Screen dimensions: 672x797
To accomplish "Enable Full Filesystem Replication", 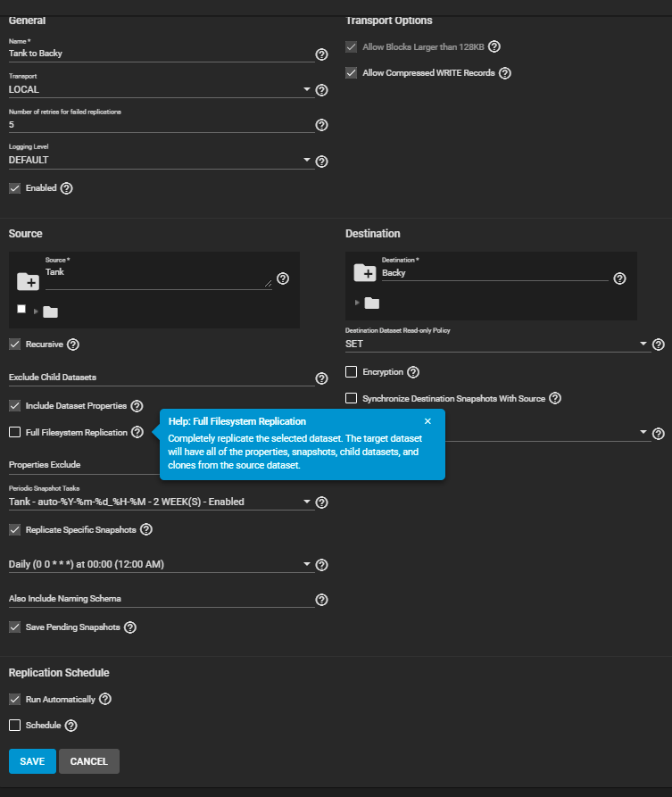I will tap(15, 432).
